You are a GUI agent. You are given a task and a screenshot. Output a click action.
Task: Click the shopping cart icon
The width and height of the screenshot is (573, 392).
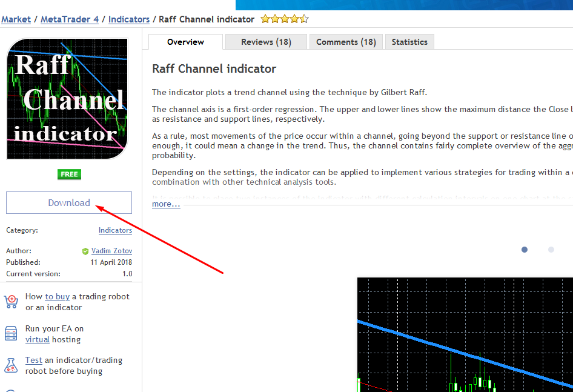(x=11, y=302)
